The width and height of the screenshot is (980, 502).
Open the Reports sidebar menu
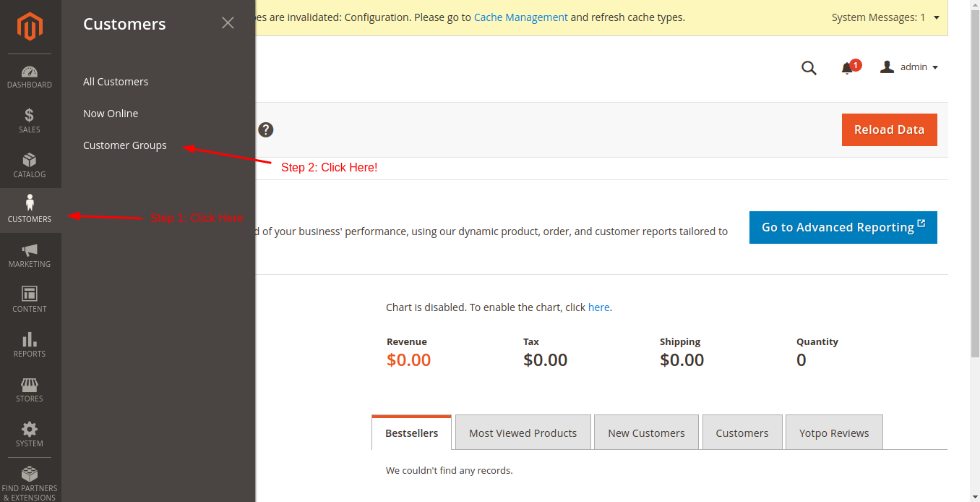[x=30, y=345]
